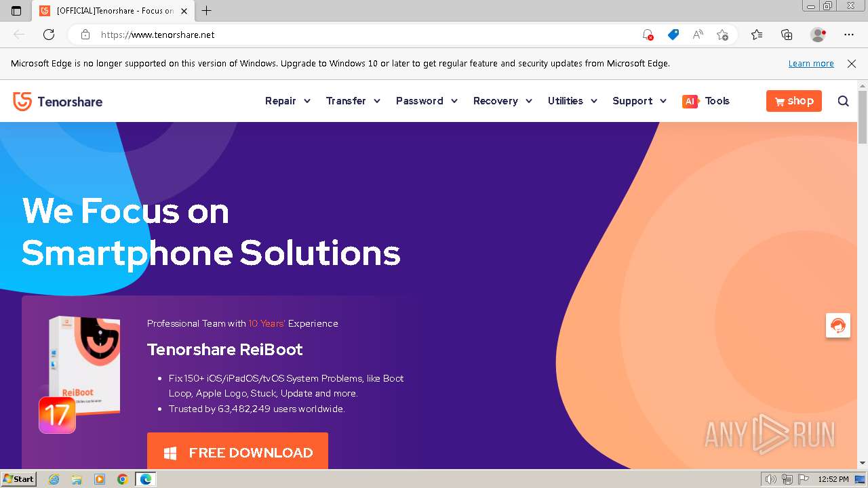The image size is (868, 488).
Task: Click the network tray icon
Action: (x=787, y=479)
